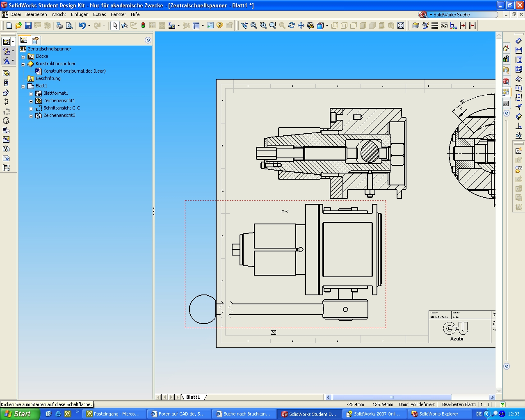Switch to the Blatt1 sheet tab
Image resolution: width=525 pixels, height=420 pixels.
pyautogui.click(x=193, y=397)
